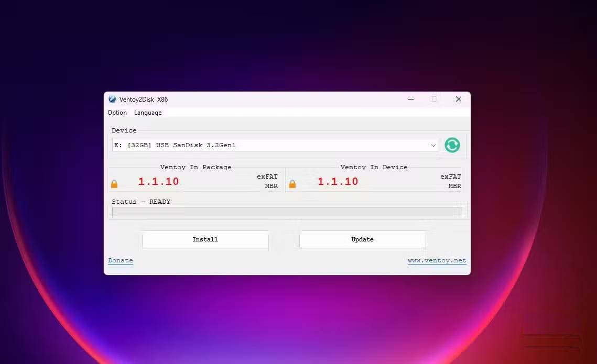597x364 pixels.
Task: Open the Option menu
Action: pyautogui.click(x=117, y=113)
